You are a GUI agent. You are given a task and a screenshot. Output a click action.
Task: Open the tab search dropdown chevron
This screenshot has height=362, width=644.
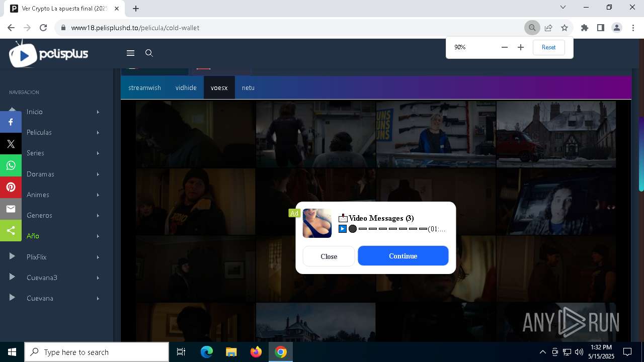563,7
